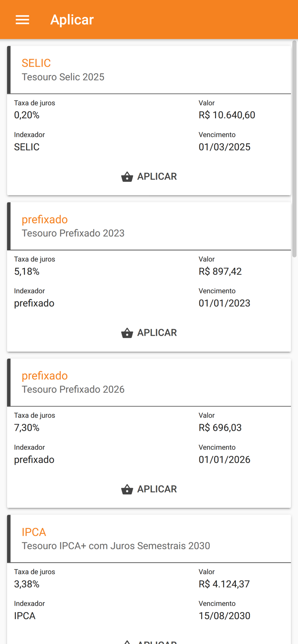This screenshot has height=644, width=298.
Task: Click basket icon on Tesouro Prefixado 2023 card
Action: (127, 333)
